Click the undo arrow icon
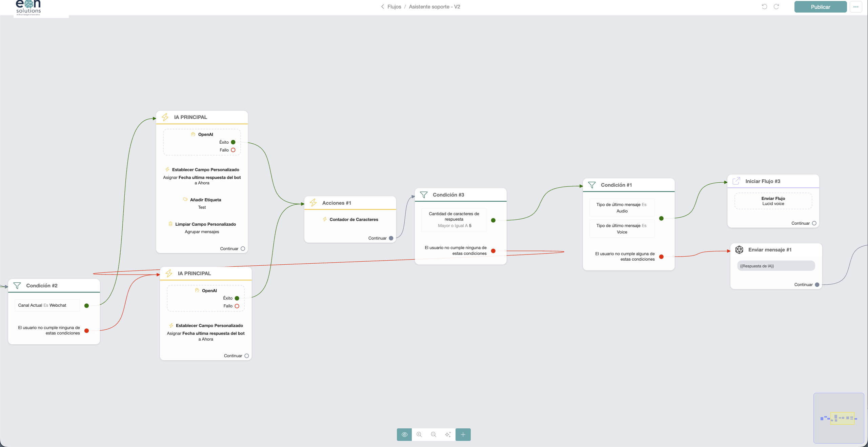Viewport: 868px width, 447px height. pos(764,7)
